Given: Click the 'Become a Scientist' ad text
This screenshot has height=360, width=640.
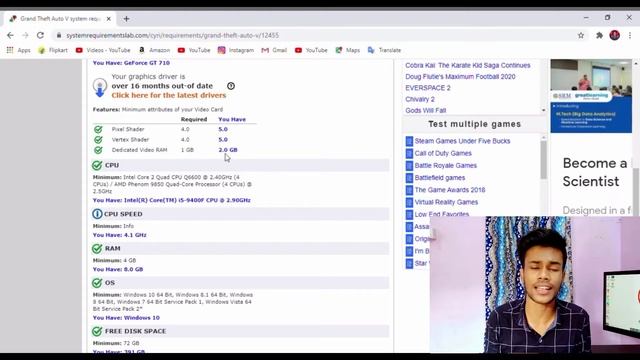Looking at the screenshot, I should 595,172.
